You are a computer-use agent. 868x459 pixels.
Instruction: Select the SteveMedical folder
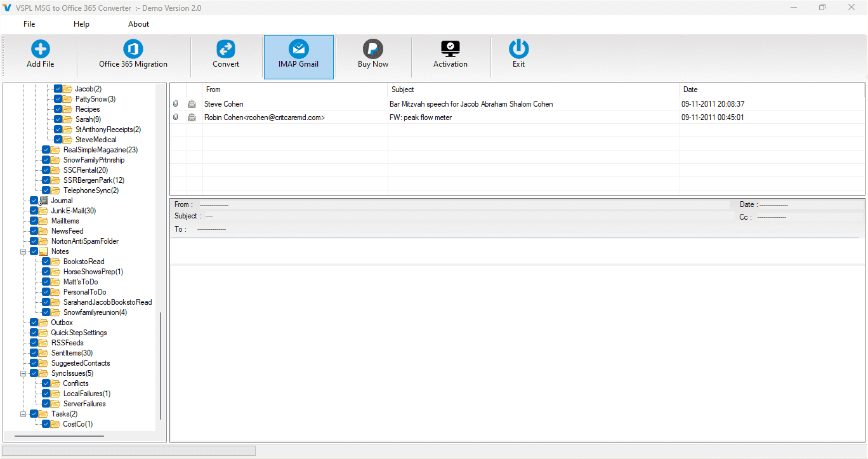point(96,140)
